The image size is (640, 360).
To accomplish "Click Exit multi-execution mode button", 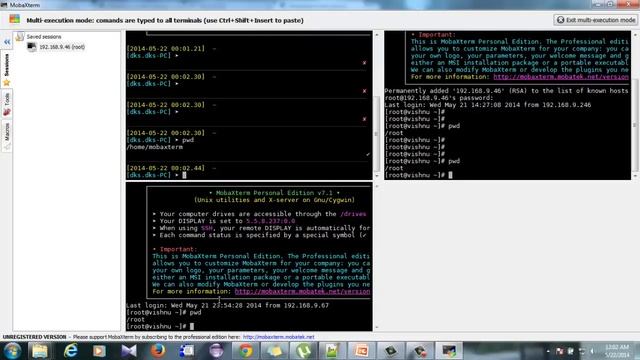I will click(x=596, y=20).
